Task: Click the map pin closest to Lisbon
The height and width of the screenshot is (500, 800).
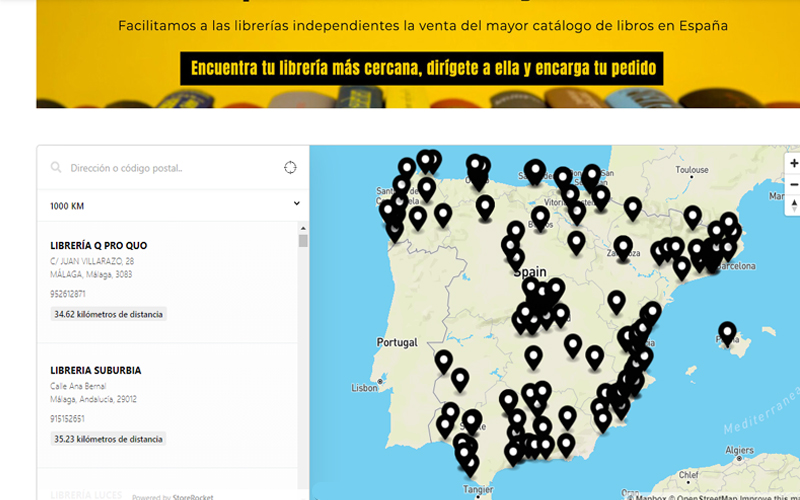Action: (443, 362)
